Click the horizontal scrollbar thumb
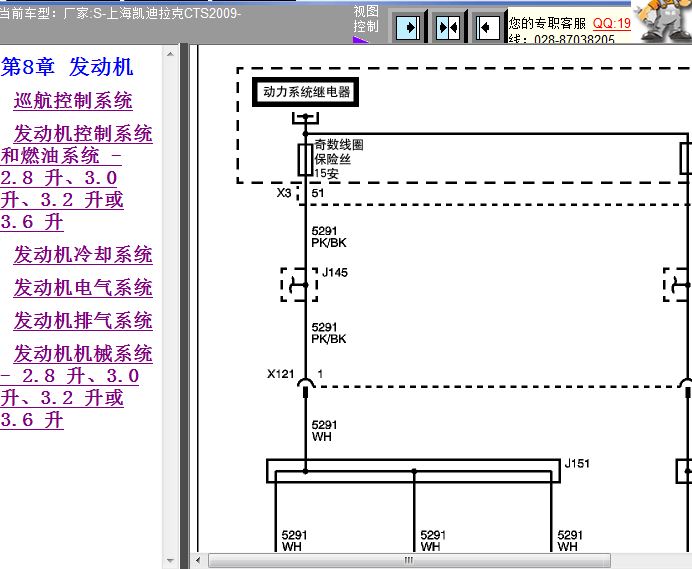The width and height of the screenshot is (692, 569). [409, 560]
